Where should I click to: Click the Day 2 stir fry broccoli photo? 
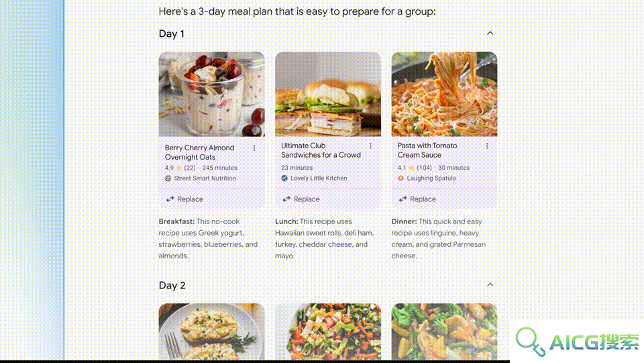(x=444, y=331)
